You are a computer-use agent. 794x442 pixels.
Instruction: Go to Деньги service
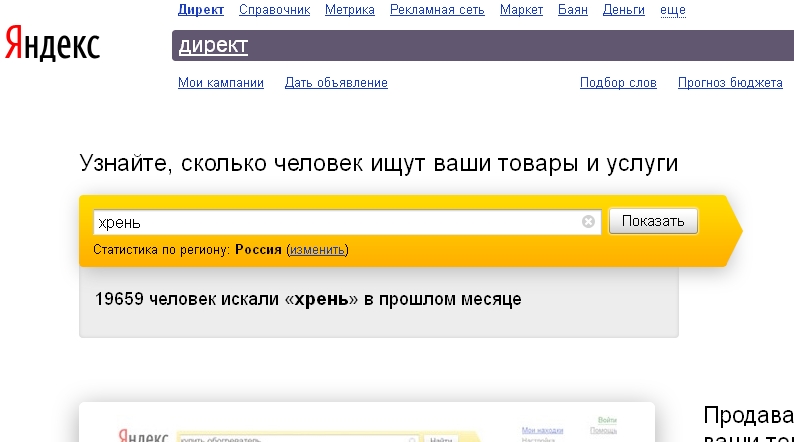[624, 10]
